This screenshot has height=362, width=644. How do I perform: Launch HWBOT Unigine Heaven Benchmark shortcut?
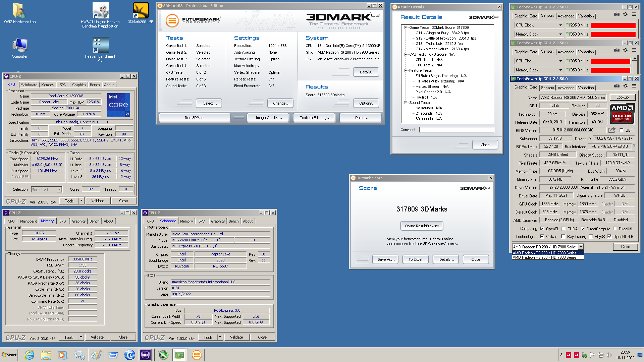click(100, 15)
